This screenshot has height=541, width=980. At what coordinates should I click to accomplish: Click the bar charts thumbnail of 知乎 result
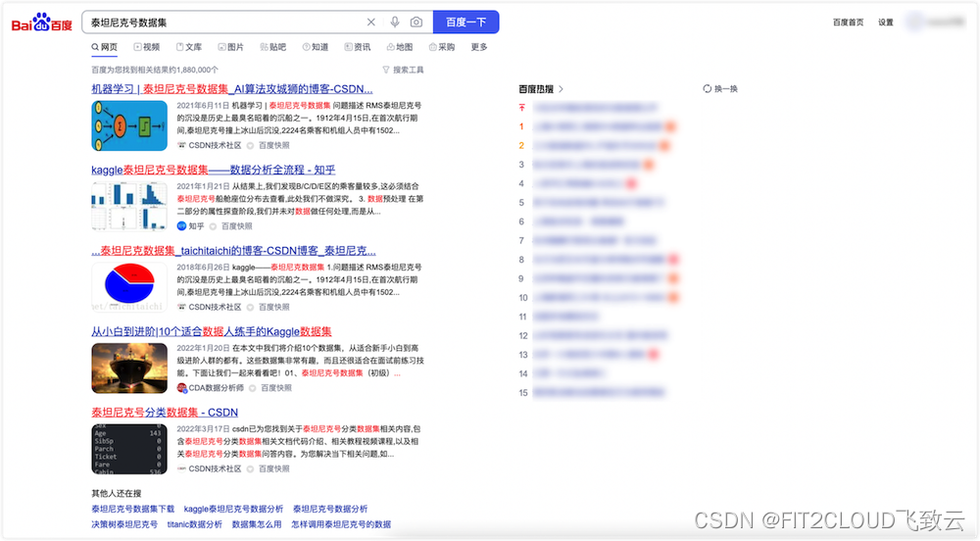tap(129, 206)
